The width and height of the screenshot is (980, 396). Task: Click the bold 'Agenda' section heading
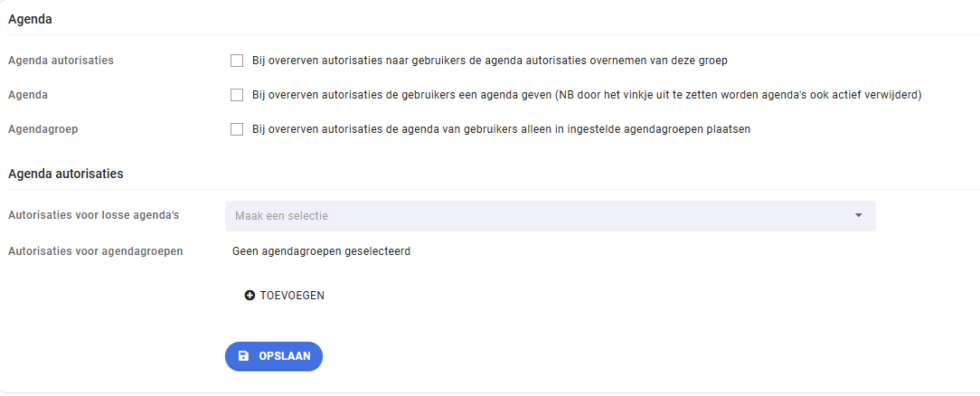[x=30, y=19]
